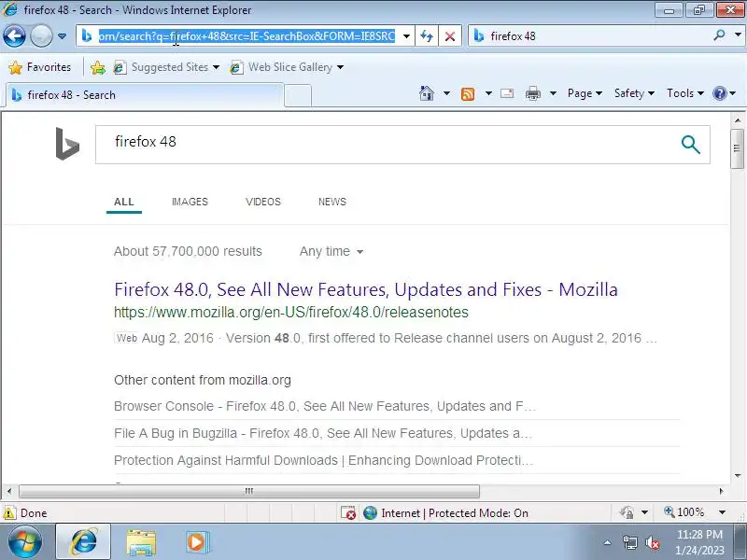Select the ALL results tab
This screenshot has width=747, height=560.
click(124, 202)
